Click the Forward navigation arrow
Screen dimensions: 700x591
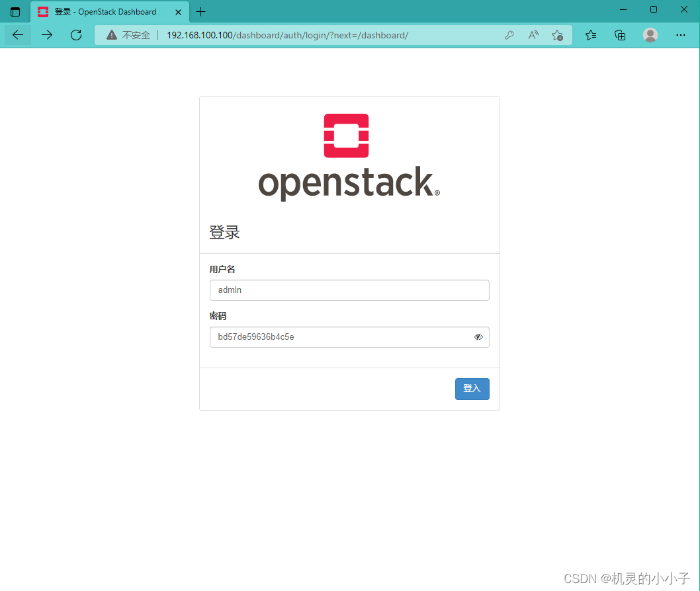46,35
